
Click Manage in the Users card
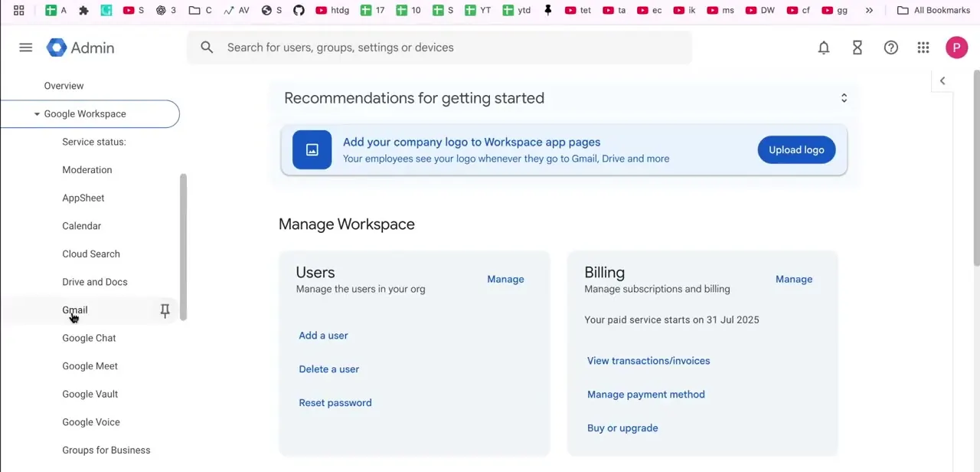505,279
